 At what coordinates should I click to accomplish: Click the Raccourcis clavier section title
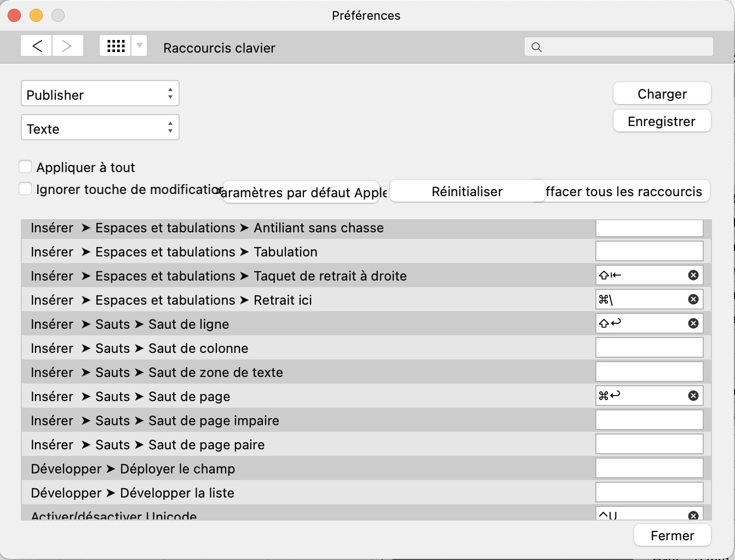pyautogui.click(x=219, y=48)
